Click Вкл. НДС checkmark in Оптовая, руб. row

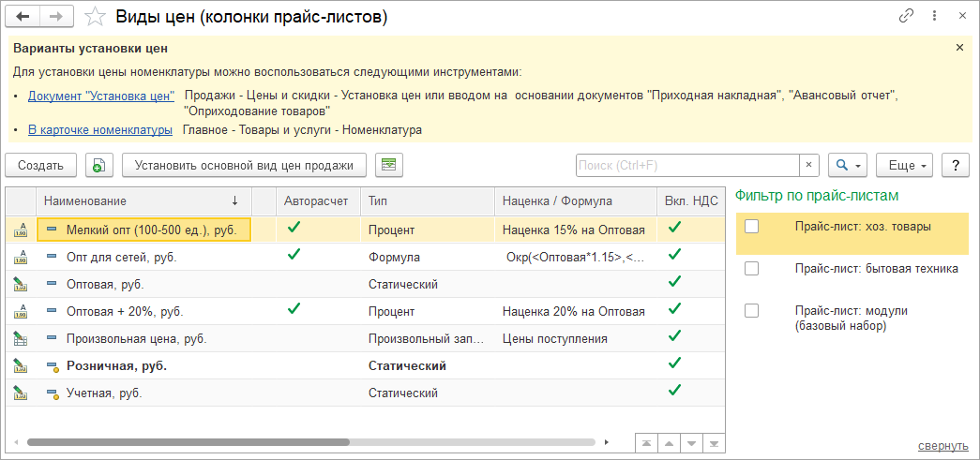point(674,282)
